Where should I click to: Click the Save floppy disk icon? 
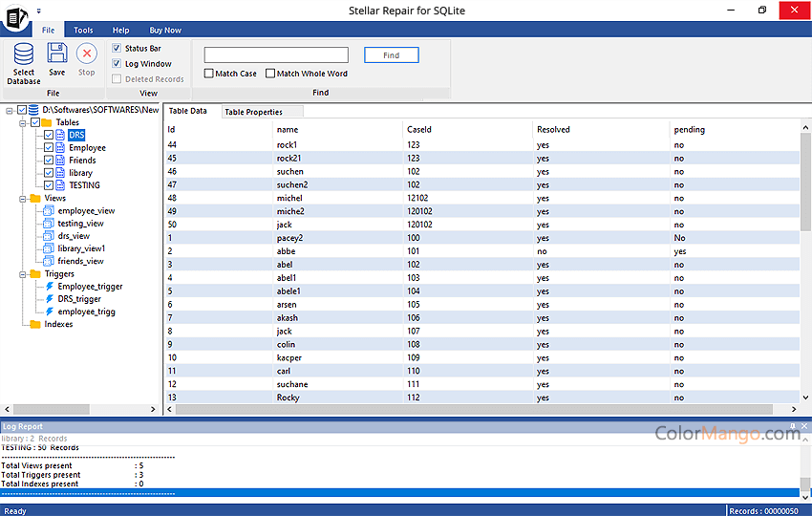click(57, 54)
